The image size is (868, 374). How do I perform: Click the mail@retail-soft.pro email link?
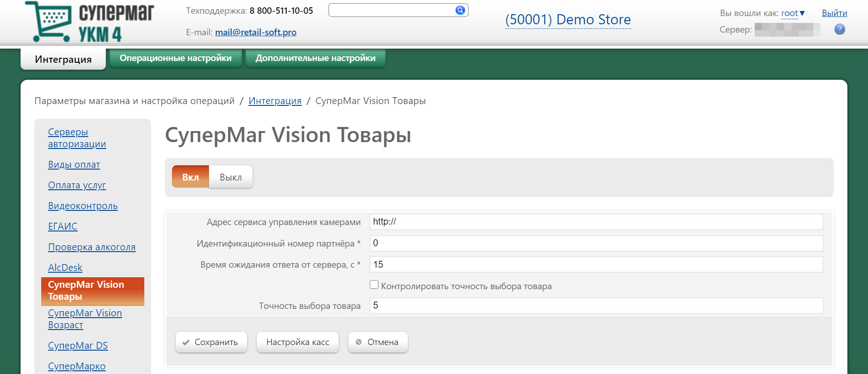coord(256,32)
